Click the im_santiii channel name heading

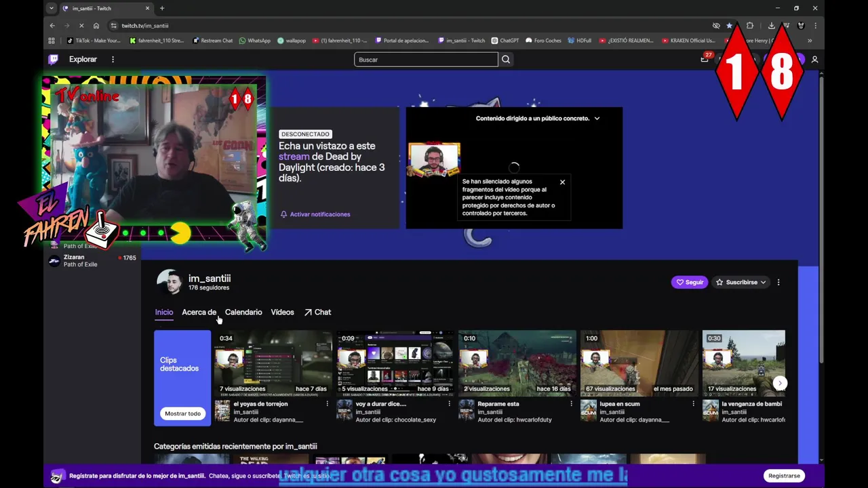click(210, 279)
